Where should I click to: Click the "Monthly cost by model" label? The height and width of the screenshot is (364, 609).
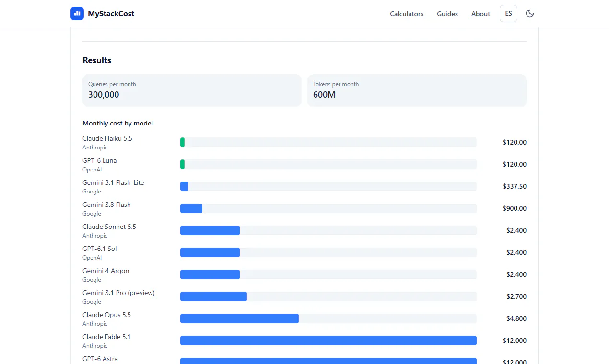pos(117,123)
